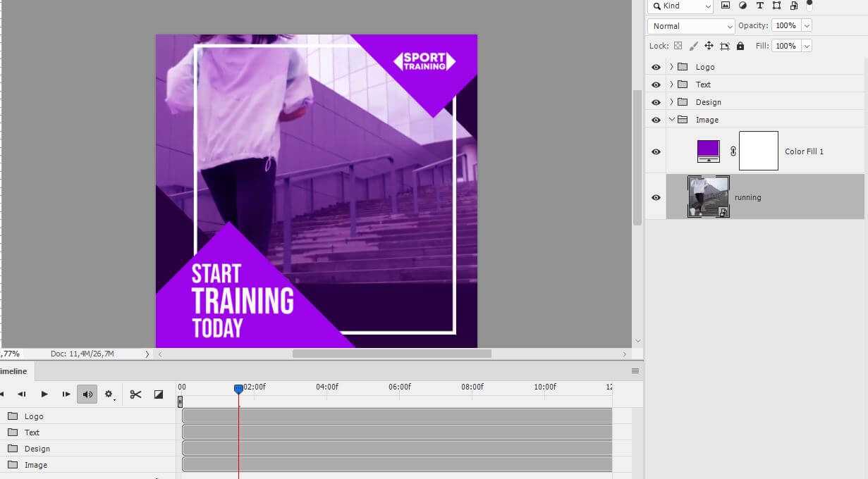Filter layers by adjustment layer icon

tap(742, 6)
